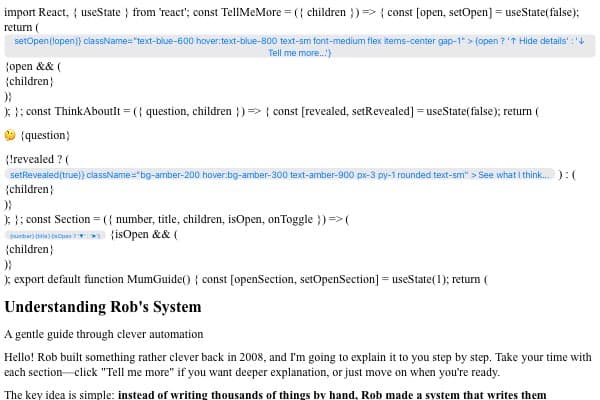Screen dimensions: 600x400
Task: Toggle the small {number} {title} section button
Action: pos(55,235)
